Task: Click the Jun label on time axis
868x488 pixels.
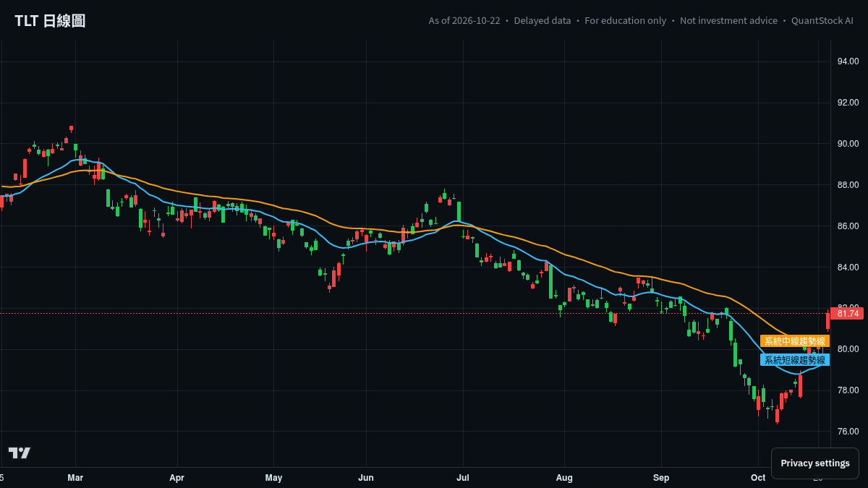Action: (x=366, y=478)
